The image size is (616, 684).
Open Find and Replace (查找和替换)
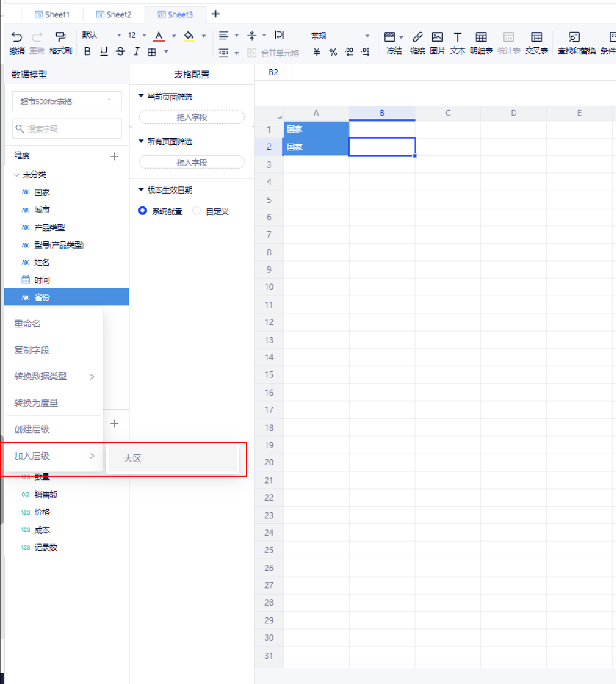coord(574,37)
